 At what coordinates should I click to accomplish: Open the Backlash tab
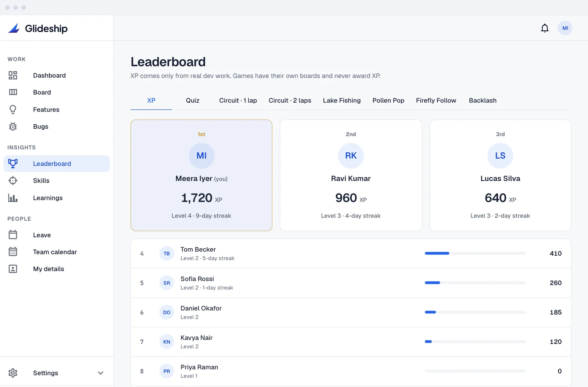483,100
